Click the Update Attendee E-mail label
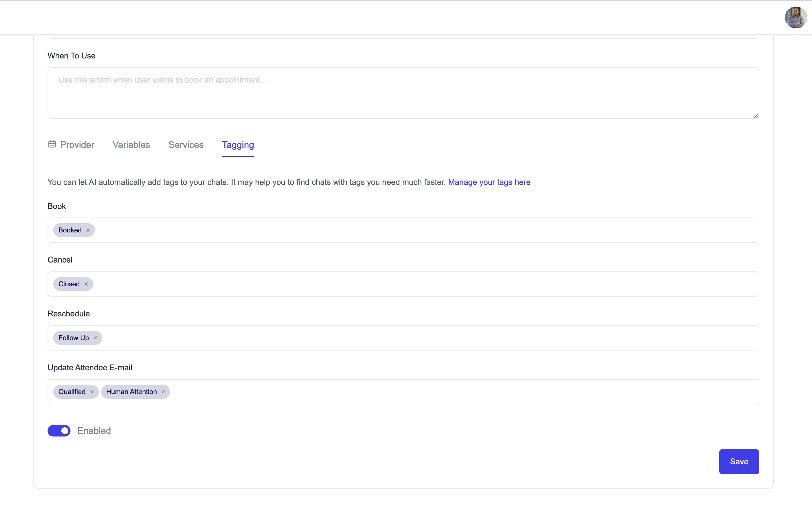The width and height of the screenshot is (812, 509). (90, 368)
